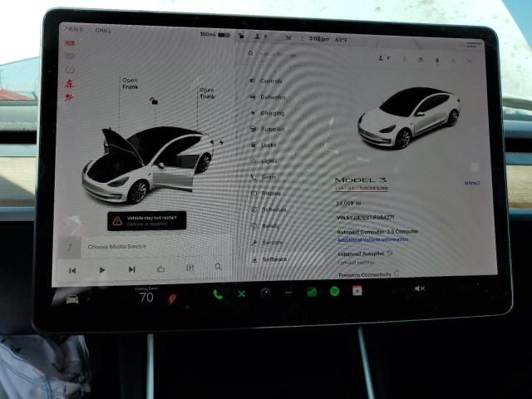Toggle the door lock icon above car
The width and height of the screenshot is (532, 399).
point(152,101)
